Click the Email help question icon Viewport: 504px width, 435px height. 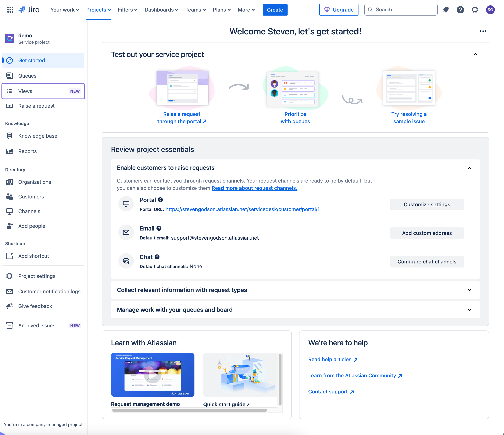(159, 228)
